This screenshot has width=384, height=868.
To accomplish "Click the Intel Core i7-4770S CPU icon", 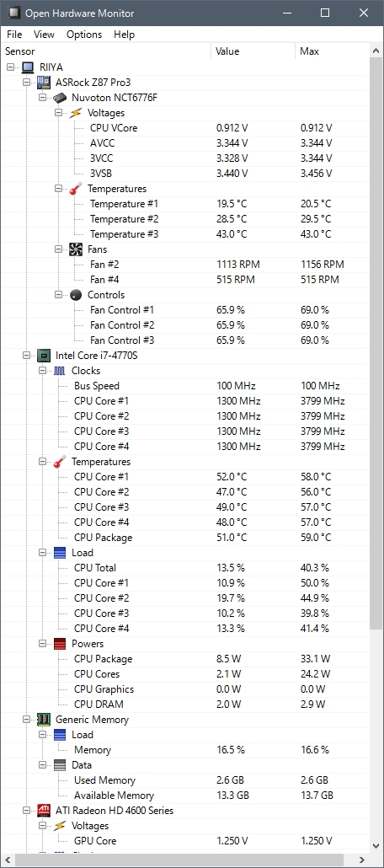I will pos(44,356).
